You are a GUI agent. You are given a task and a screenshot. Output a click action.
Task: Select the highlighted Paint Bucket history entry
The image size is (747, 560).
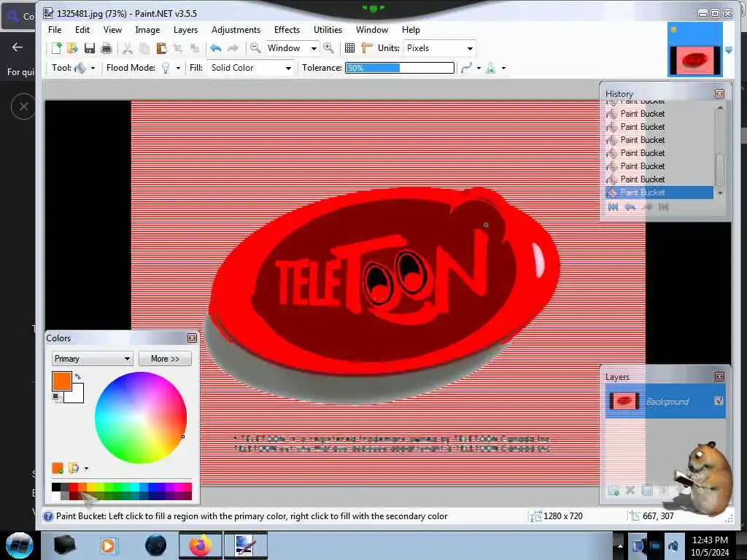pyautogui.click(x=659, y=192)
